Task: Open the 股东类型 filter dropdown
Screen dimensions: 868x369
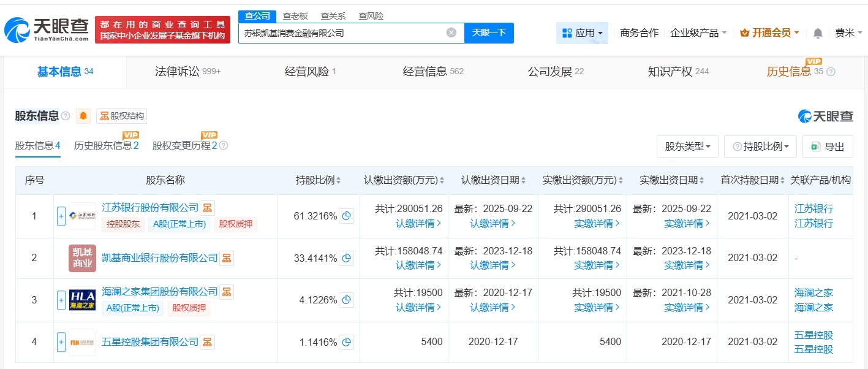Action: 687,146
